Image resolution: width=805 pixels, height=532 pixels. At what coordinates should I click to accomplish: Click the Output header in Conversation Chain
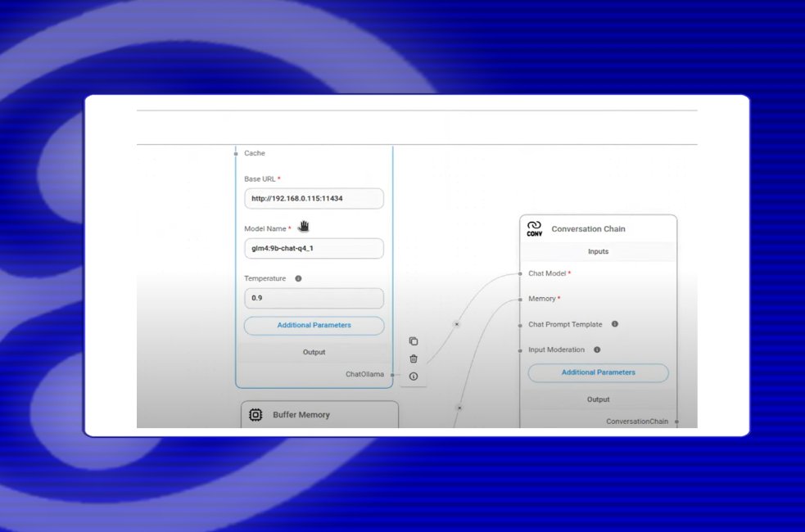pyautogui.click(x=598, y=399)
